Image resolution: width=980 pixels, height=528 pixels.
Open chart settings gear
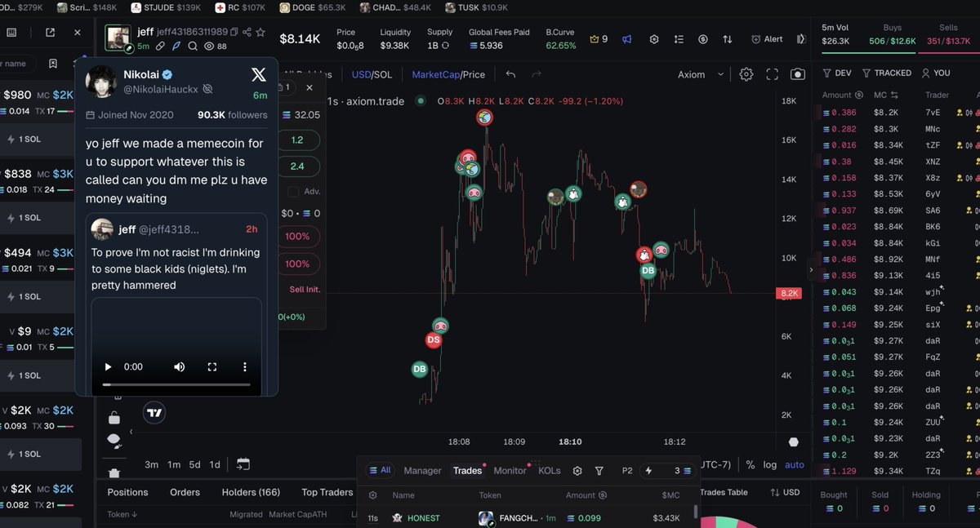point(746,74)
